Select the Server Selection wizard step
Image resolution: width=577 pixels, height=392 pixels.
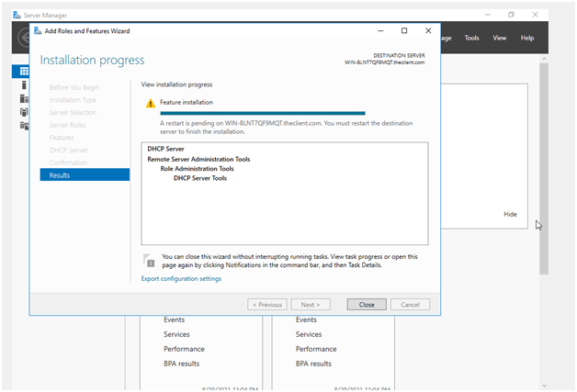click(x=73, y=113)
